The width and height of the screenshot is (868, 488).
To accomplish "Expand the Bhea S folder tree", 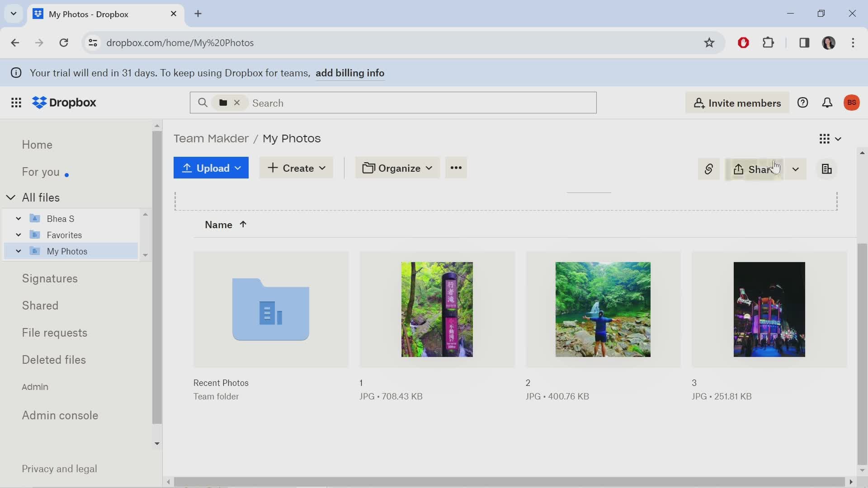I will coord(19,219).
